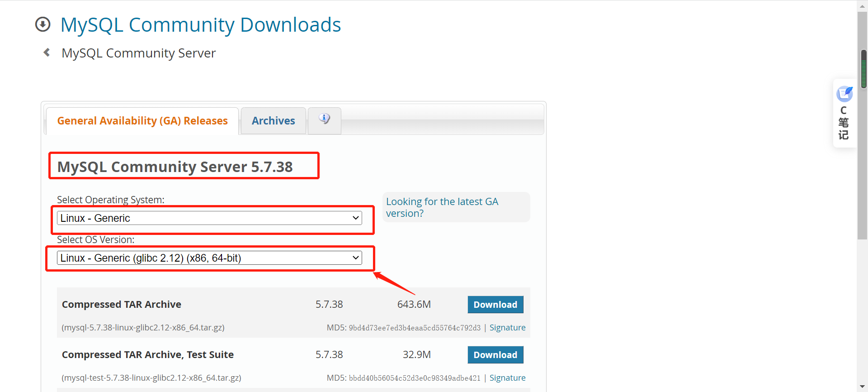Image resolution: width=868 pixels, height=392 pixels.
Task: Select the 32.9M file size value
Action: (x=417, y=354)
